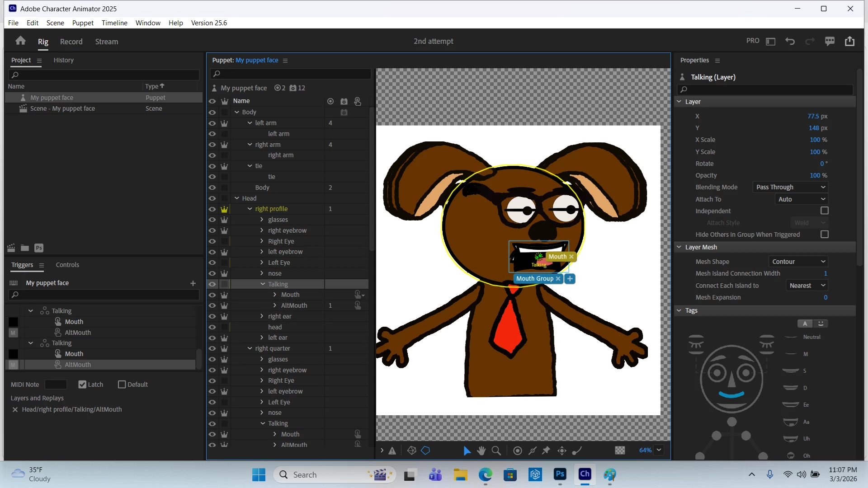The height and width of the screenshot is (488, 868).
Task: Select the Zoom tool
Action: [x=496, y=450]
